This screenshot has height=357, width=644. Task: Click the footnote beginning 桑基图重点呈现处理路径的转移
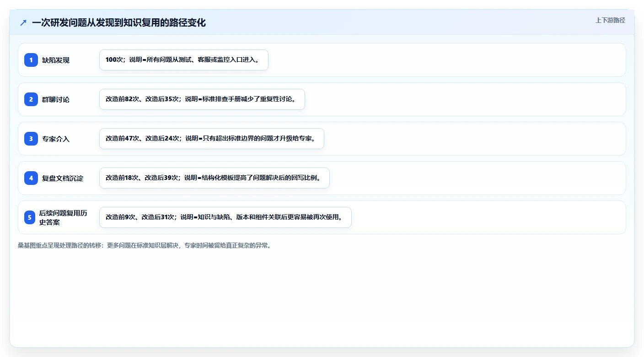[145, 245]
